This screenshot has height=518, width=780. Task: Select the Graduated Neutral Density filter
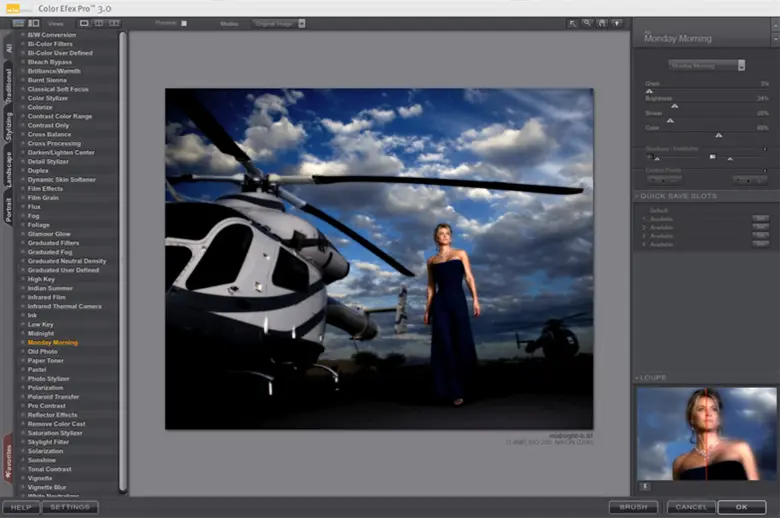pos(67,261)
